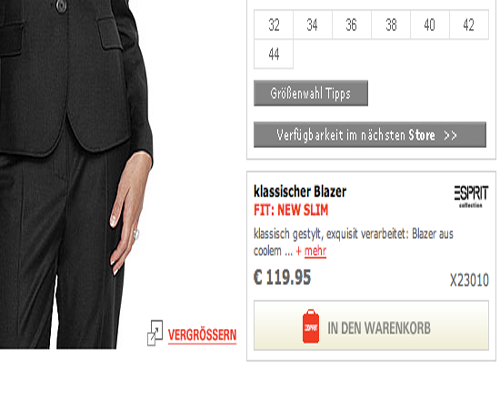500x400 pixels.
Task: Click the Esprit collection logo
Action: (x=471, y=196)
